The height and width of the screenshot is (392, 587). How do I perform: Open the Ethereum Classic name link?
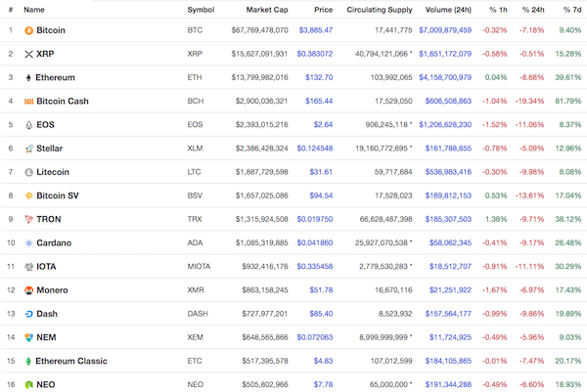click(x=71, y=361)
